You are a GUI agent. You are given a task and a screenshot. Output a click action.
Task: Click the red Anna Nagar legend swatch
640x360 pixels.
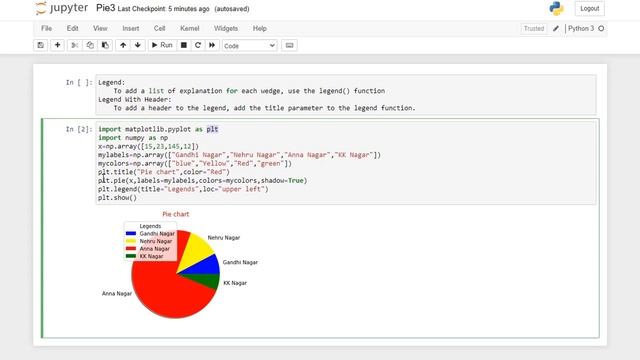(x=131, y=248)
